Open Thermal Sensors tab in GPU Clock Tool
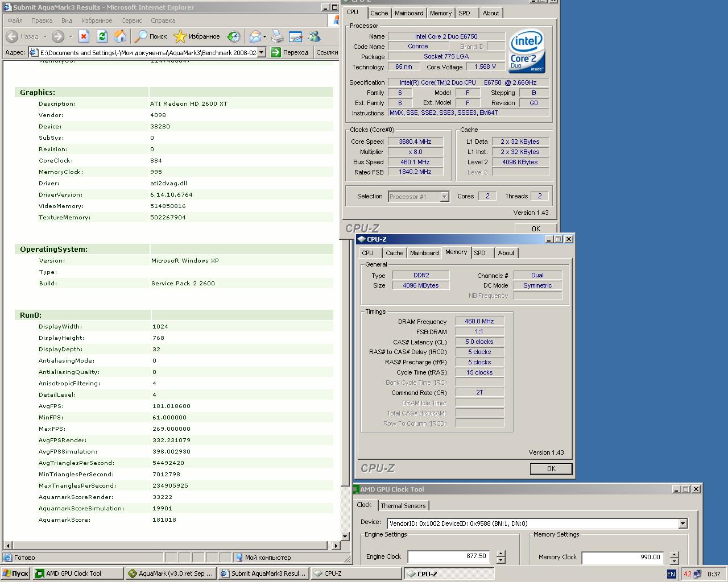 point(403,506)
